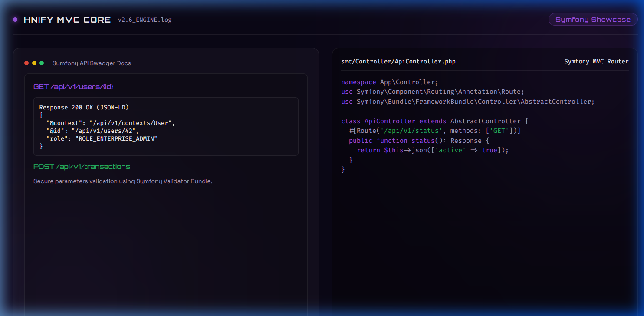Click the return $this->json line
This screenshot has width=644, height=316.
[432, 150]
